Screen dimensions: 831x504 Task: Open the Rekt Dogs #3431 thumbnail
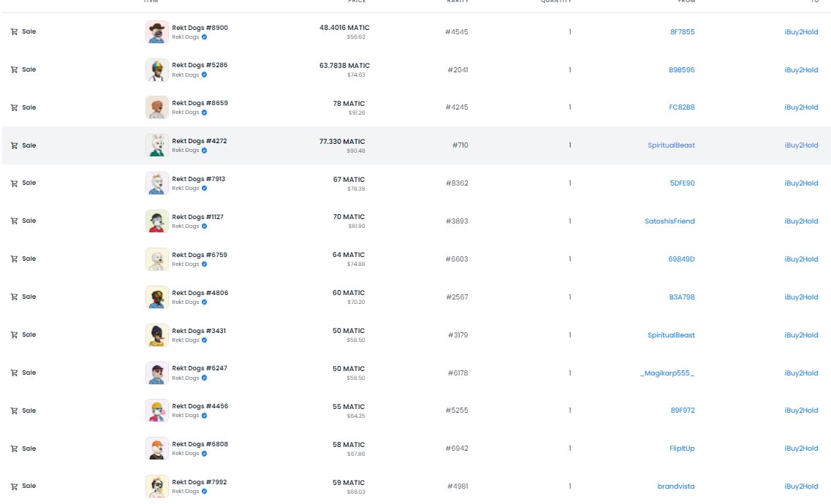(x=157, y=335)
